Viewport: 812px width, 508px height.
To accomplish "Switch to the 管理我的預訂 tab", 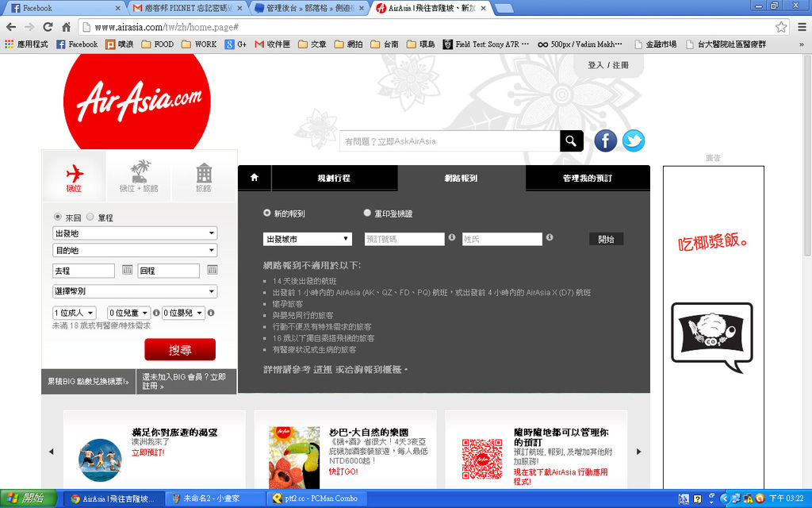I will 587,179.
